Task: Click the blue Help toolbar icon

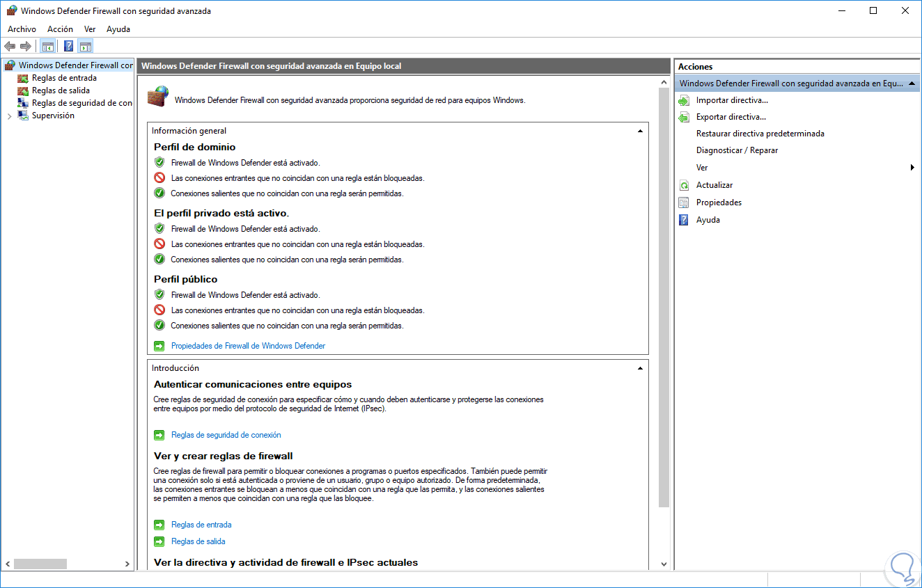Action: tap(68, 47)
